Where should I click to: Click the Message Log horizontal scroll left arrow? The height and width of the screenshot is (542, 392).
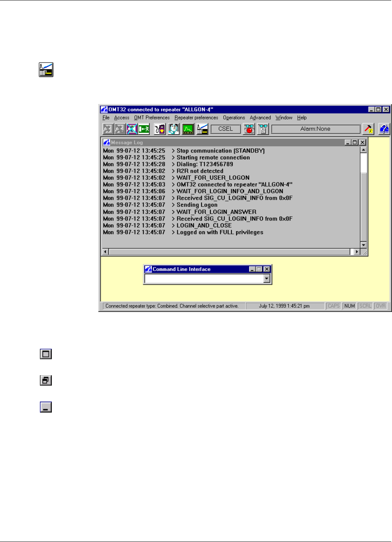[106, 252]
